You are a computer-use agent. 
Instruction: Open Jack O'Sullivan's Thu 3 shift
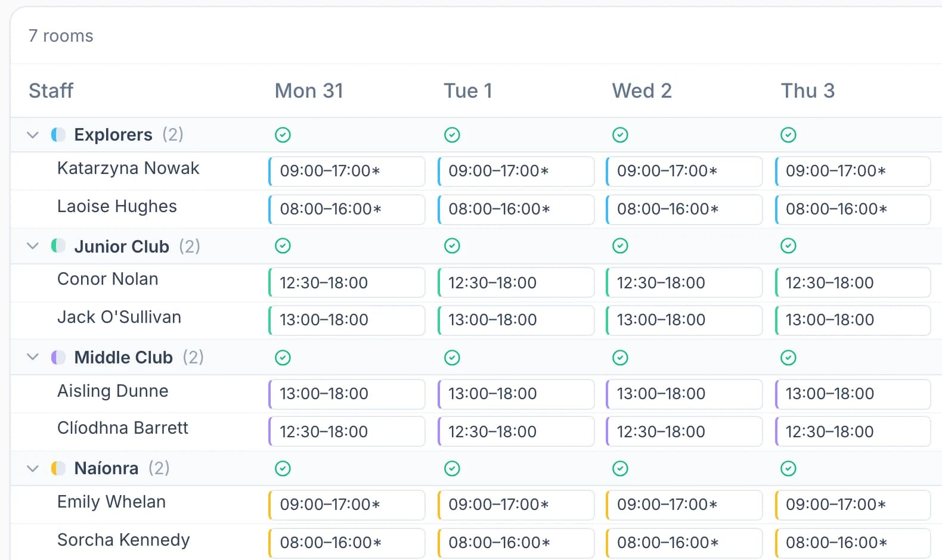pos(853,321)
